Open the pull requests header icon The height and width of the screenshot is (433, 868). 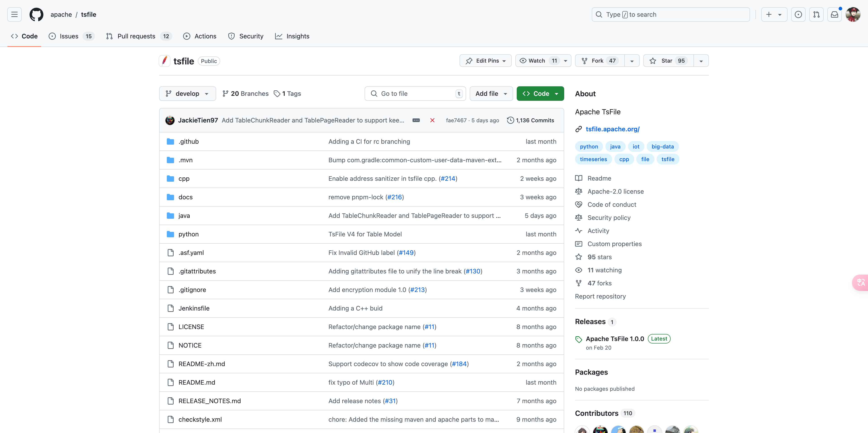click(x=816, y=14)
